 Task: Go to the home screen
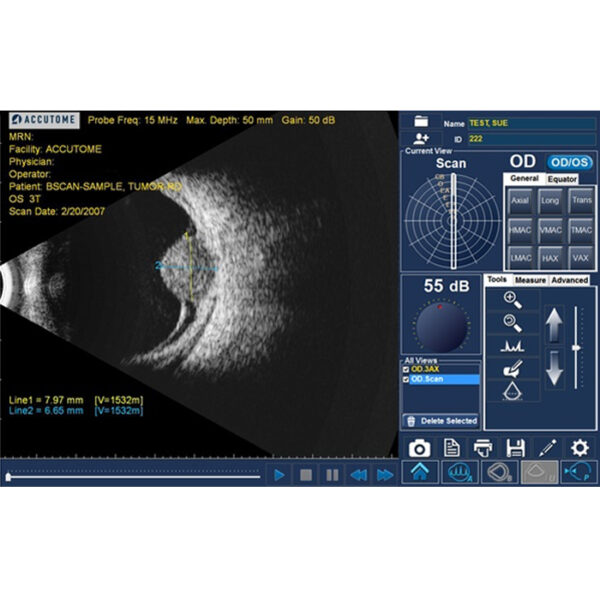pyautogui.click(x=420, y=473)
